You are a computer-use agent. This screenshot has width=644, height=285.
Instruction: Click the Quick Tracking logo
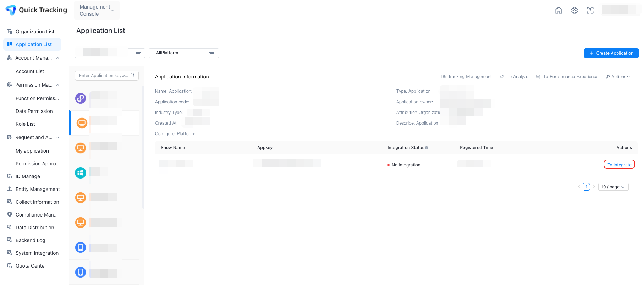click(36, 10)
